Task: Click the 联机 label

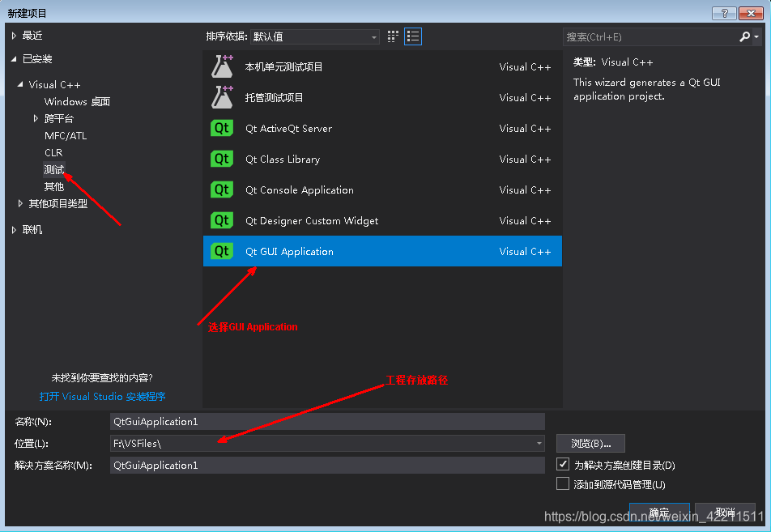Action: pos(32,230)
